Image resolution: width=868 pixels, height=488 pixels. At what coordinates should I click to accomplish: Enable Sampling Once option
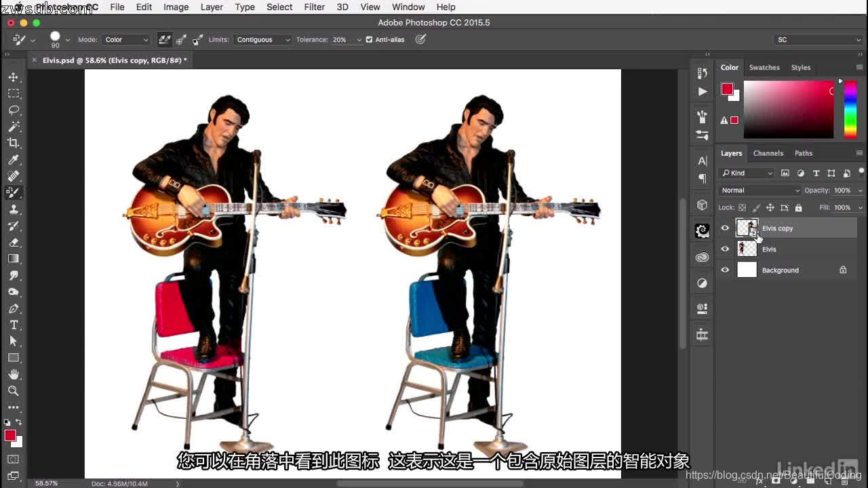coord(181,39)
